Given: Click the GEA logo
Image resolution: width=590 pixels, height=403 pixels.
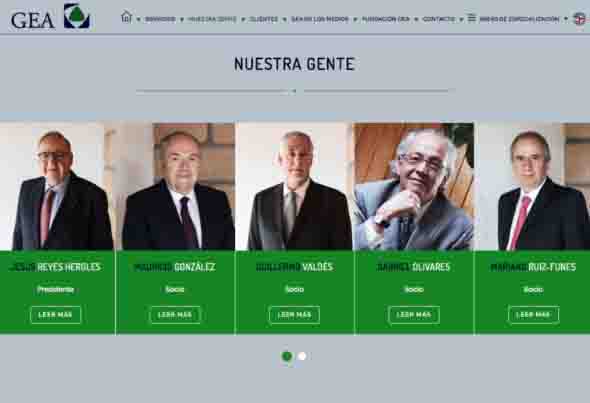Looking at the screenshot, I should coord(50,17).
